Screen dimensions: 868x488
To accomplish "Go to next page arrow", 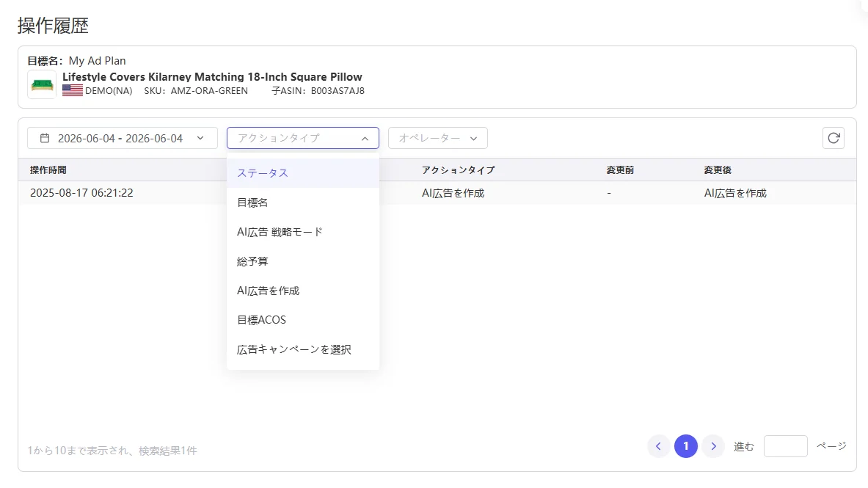I will pyautogui.click(x=714, y=446).
